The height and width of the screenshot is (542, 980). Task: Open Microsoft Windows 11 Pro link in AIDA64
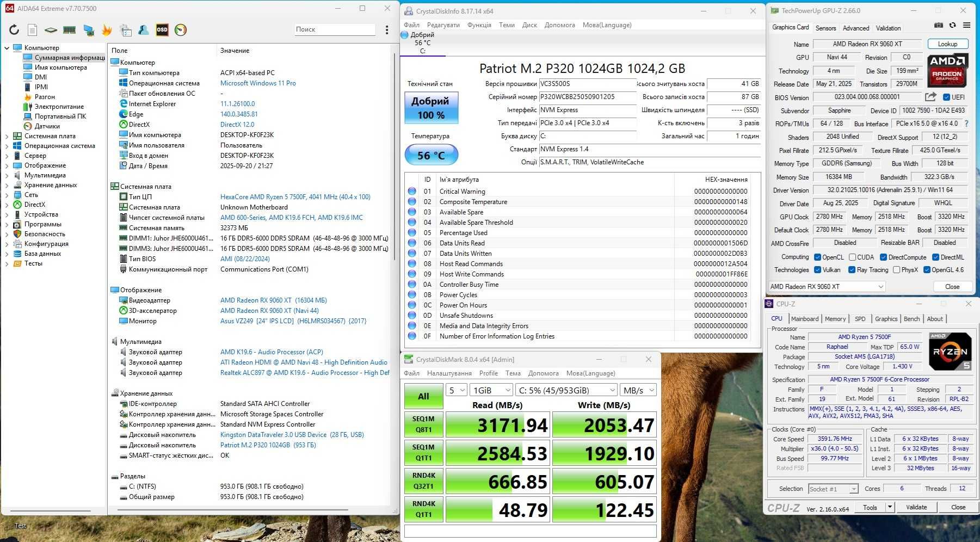[258, 83]
